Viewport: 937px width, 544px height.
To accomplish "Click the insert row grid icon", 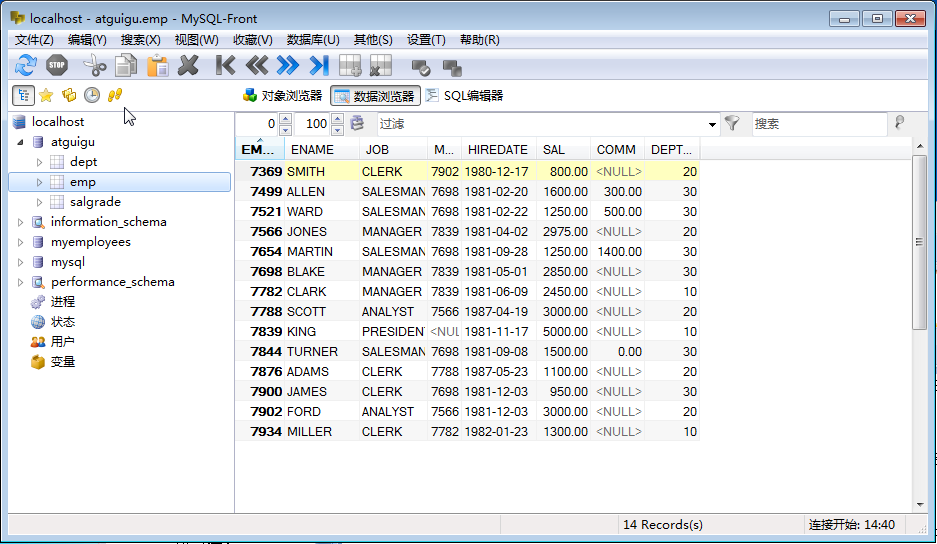I will [350, 65].
